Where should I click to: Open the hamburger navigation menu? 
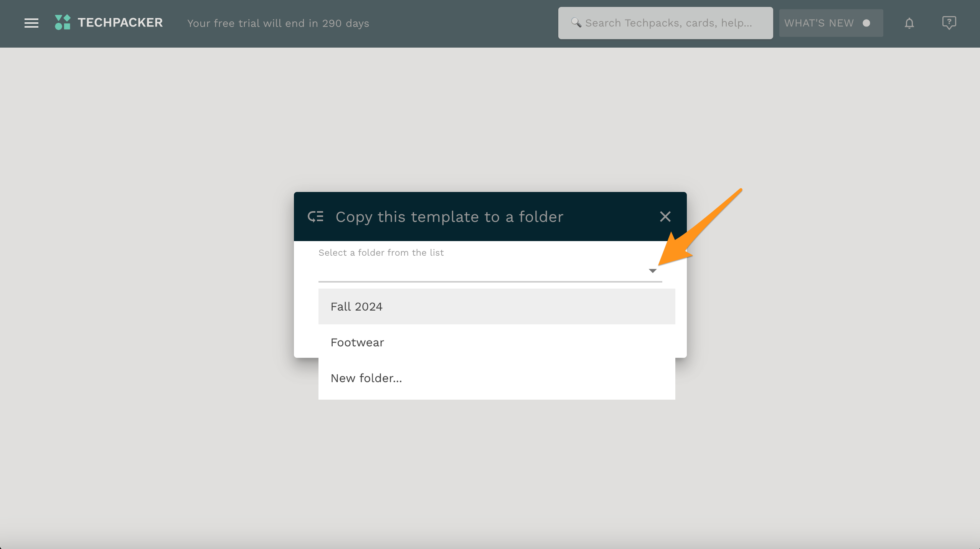31,23
